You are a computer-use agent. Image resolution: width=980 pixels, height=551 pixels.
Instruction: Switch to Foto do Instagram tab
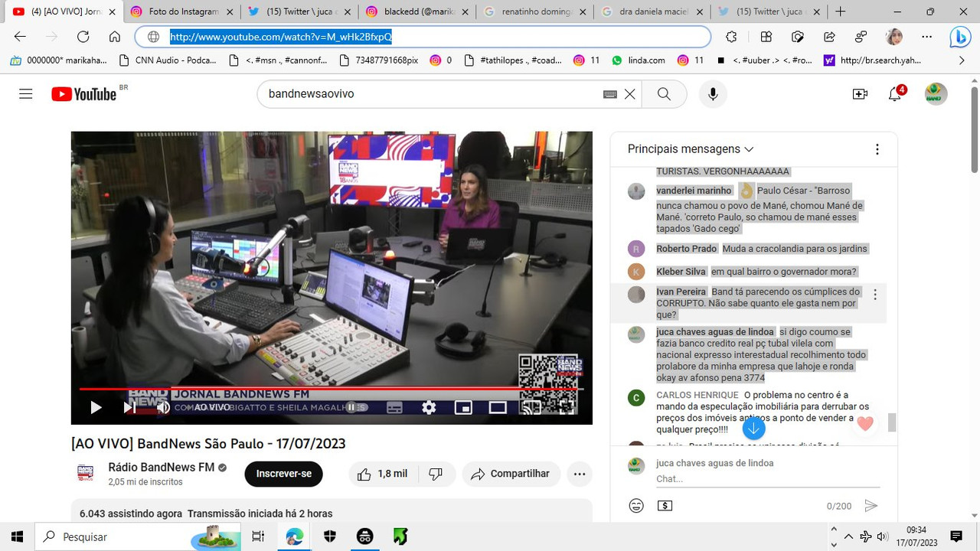181,11
